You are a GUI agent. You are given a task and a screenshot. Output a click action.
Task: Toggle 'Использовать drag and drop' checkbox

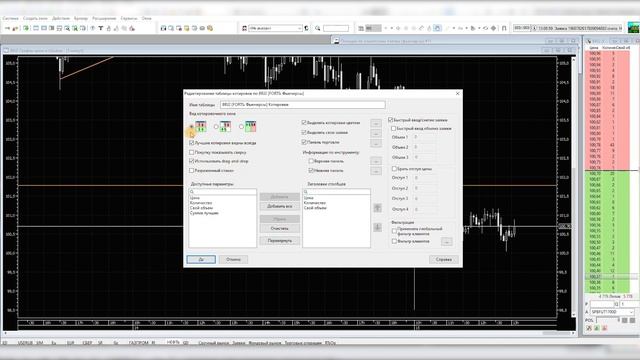click(x=191, y=161)
